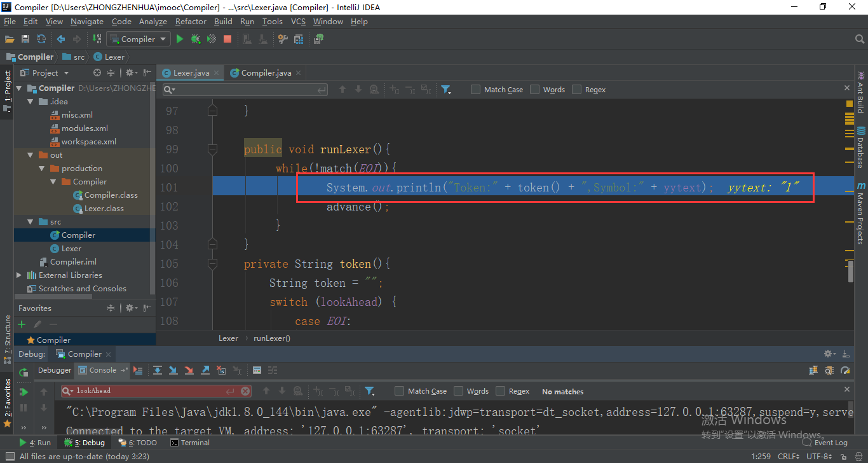This screenshot has width=868, height=463.
Task: Click the Project panel gear settings icon
Action: coord(130,73)
